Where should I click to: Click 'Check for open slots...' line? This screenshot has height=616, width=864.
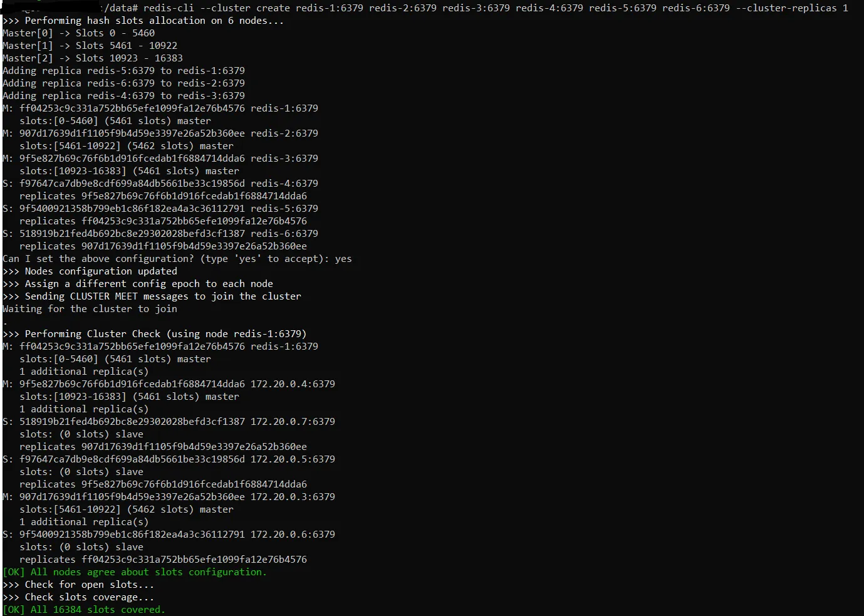click(78, 585)
